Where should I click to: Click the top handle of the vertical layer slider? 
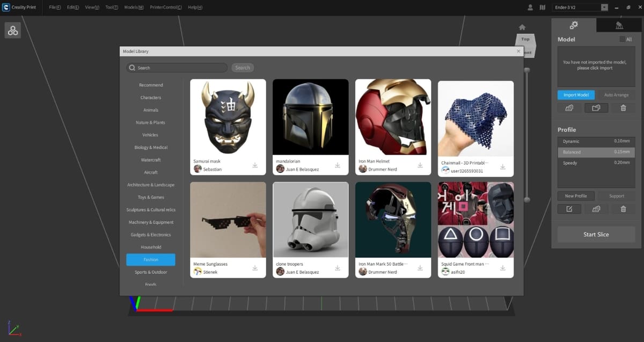(x=527, y=70)
